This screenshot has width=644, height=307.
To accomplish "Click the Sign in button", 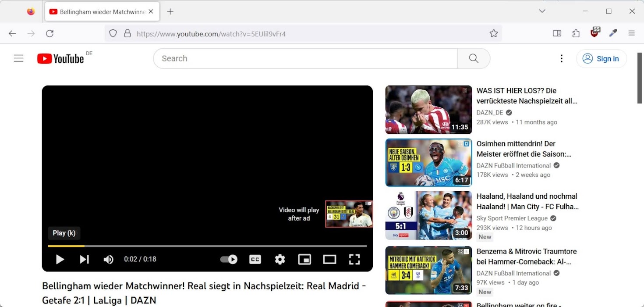I will point(602,58).
